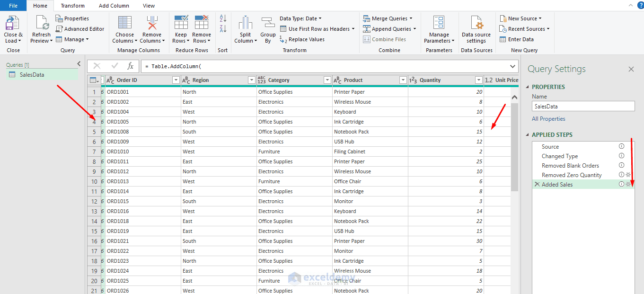Click Replace Values in Transform group
644x294 pixels.
302,39
